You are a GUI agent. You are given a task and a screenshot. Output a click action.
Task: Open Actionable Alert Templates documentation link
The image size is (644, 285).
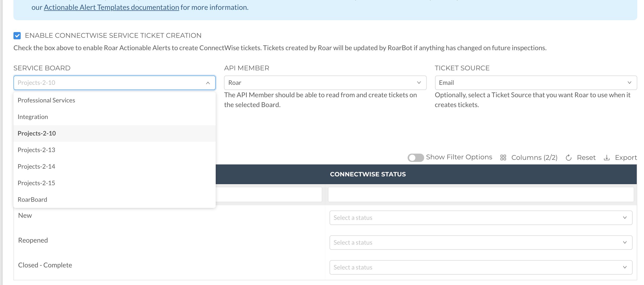pos(111,8)
